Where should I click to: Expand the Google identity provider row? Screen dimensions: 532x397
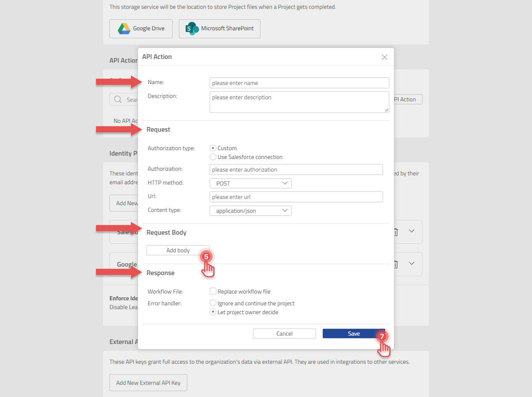(x=412, y=264)
